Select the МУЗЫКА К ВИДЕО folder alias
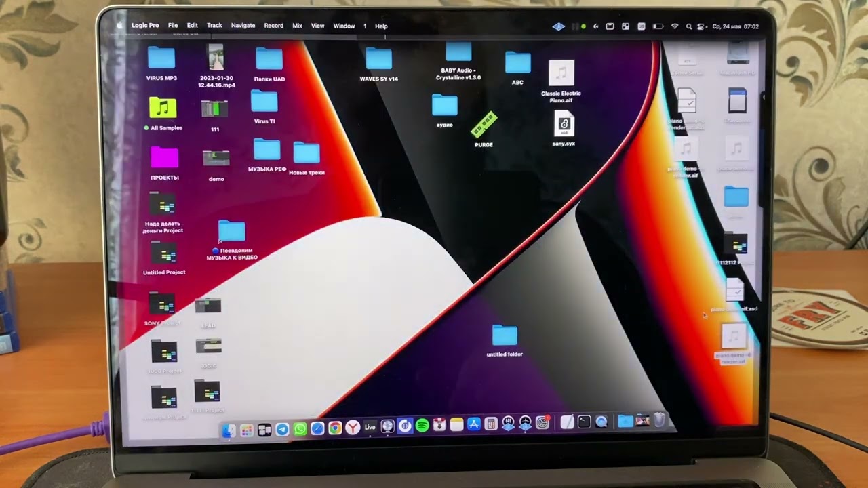Viewport: 868px width, 488px height. (x=232, y=240)
